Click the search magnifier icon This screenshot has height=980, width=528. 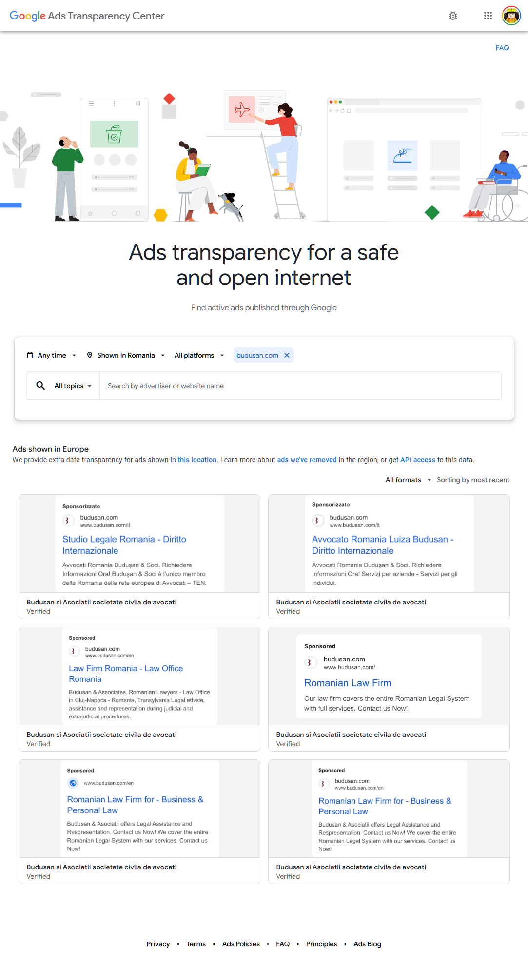40,385
